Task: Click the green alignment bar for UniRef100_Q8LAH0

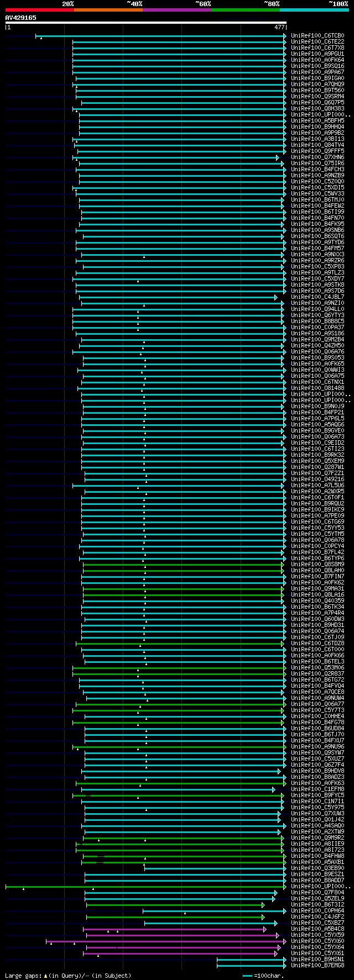Action: coord(183,571)
